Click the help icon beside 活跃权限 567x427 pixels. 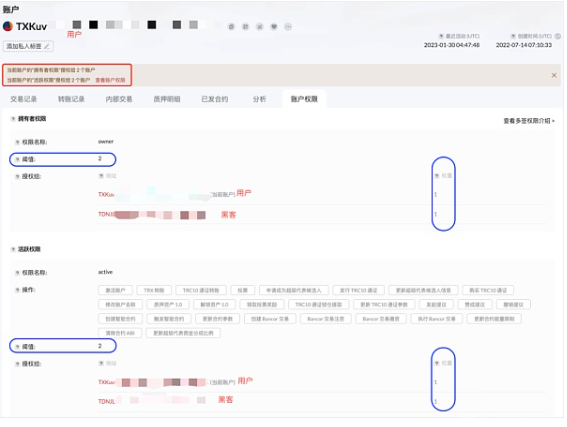point(13,249)
